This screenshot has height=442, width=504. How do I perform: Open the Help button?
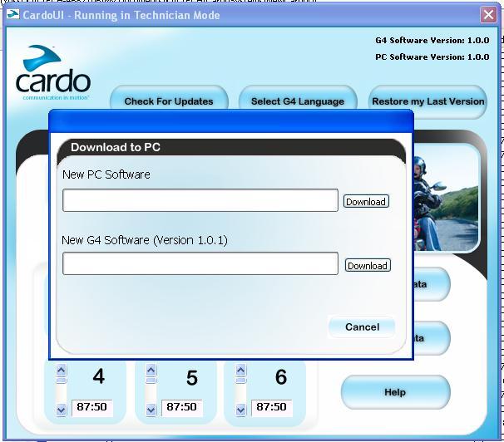click(x=395, y=392)
